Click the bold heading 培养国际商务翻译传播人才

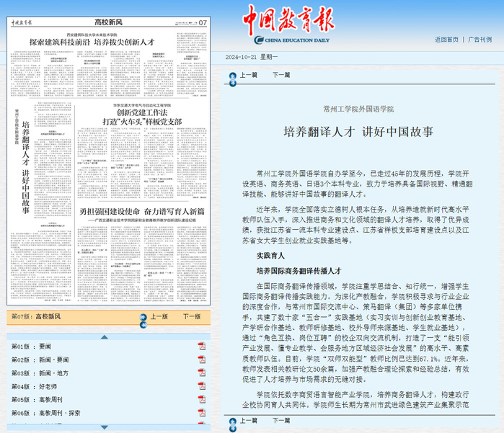coord(299,271)
